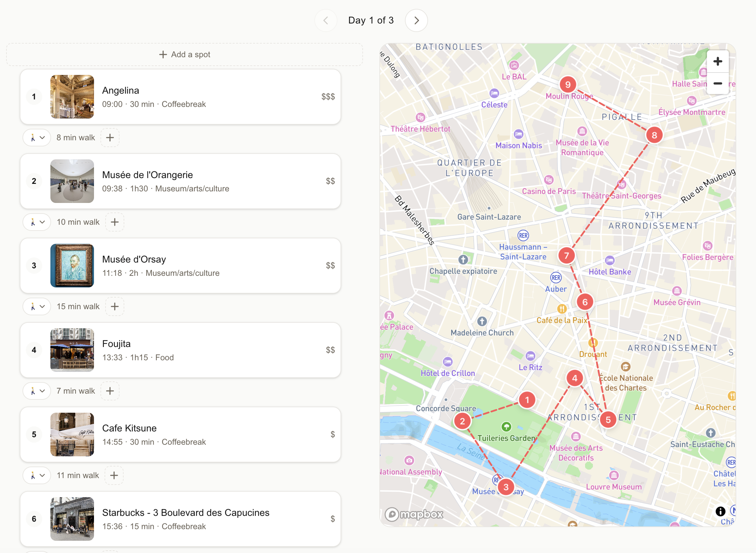The height and width of the screenshot is (553, 756).
Task: Click the '11:18 · 2h · Museum/arts/culture' details
Action: click(161, 273)
